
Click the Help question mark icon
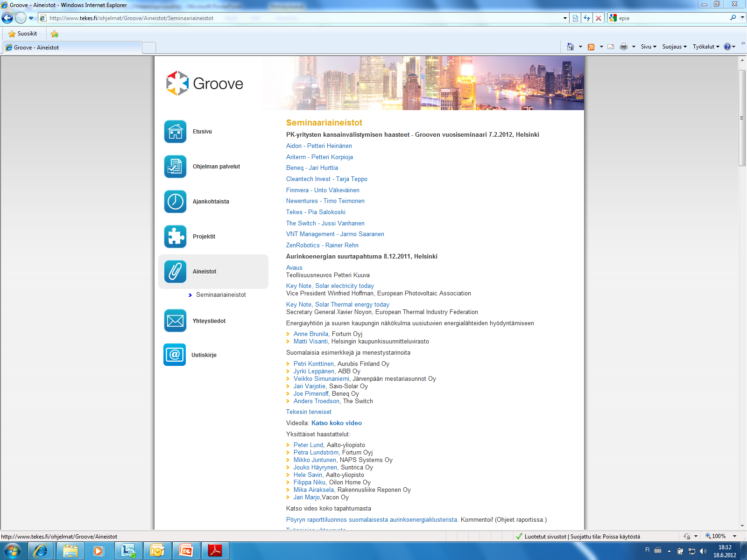click(x=727, y=47)
